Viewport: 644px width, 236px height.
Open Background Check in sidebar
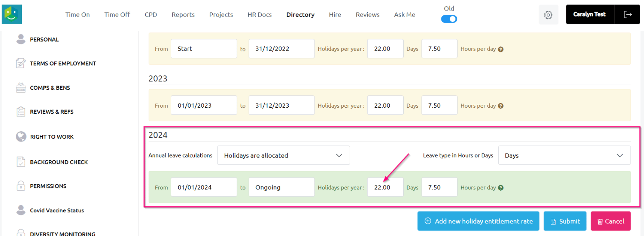coord(59,162)
